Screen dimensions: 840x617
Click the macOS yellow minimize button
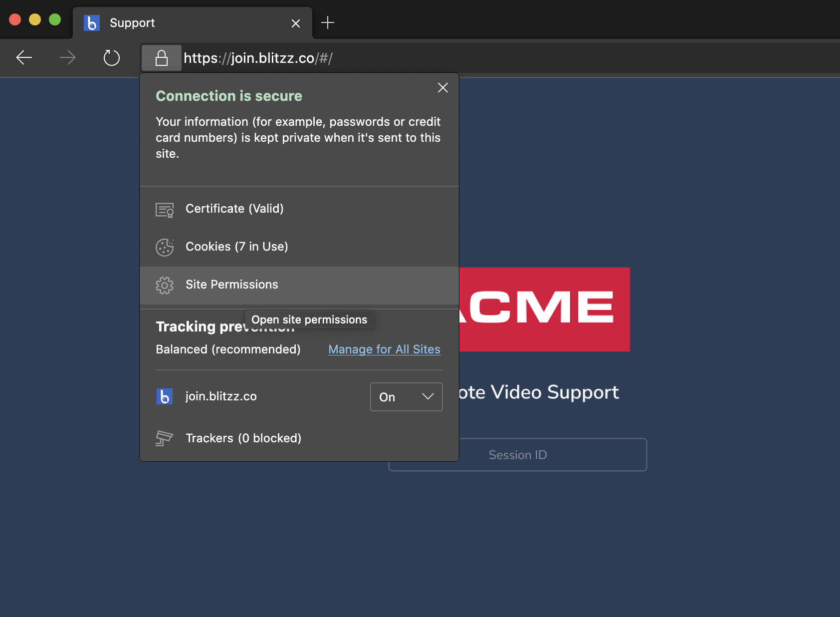(35, 19)
